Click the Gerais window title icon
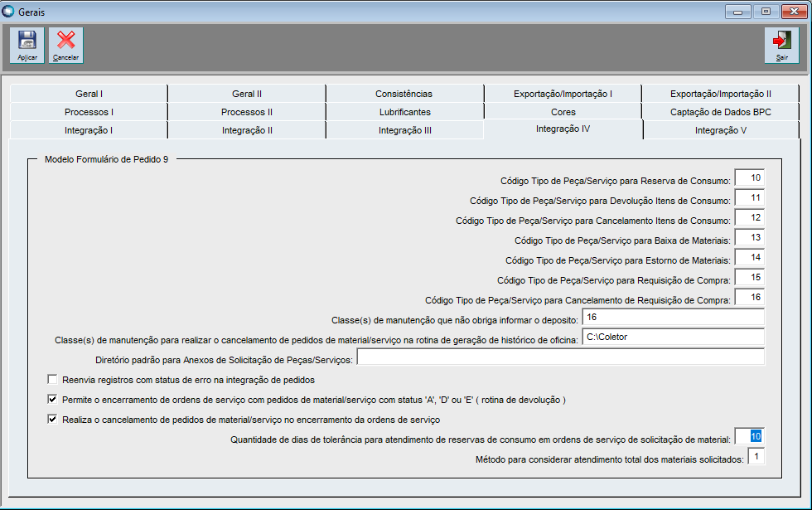The height and width of the screenshot is (510, 812). [7, 12]
